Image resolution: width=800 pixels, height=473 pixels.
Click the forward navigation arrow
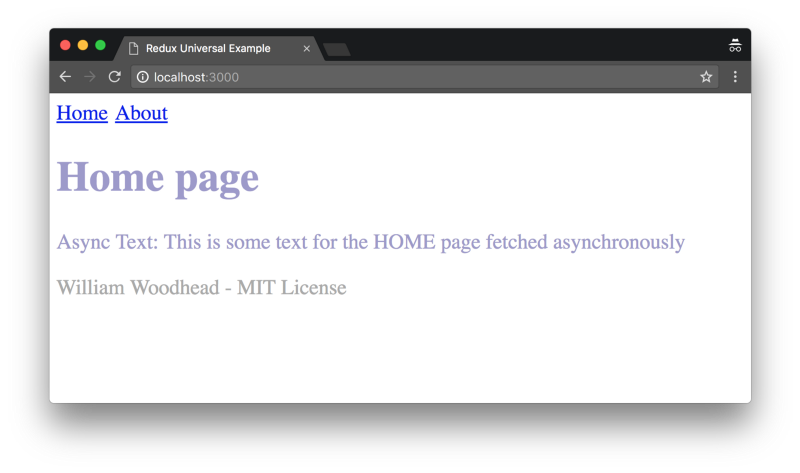click(x=90, y=77)
